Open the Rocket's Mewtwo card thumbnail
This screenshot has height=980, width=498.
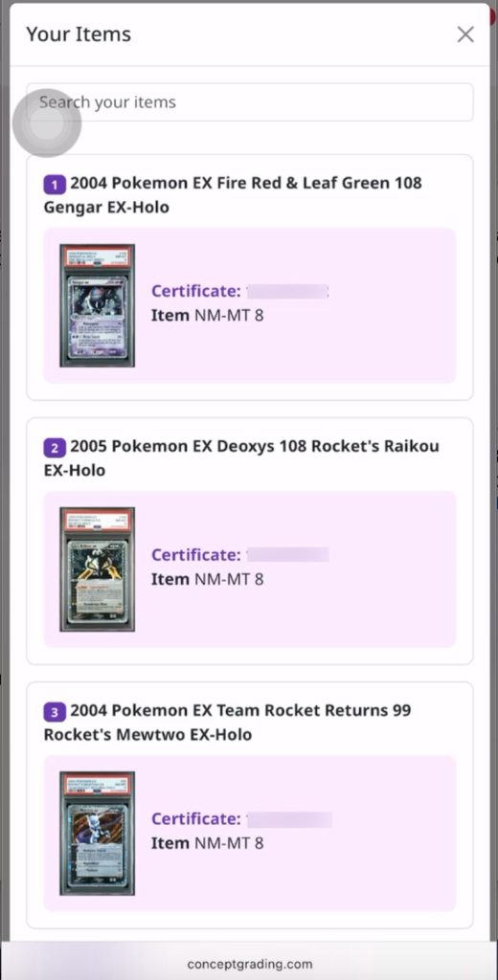97,834
